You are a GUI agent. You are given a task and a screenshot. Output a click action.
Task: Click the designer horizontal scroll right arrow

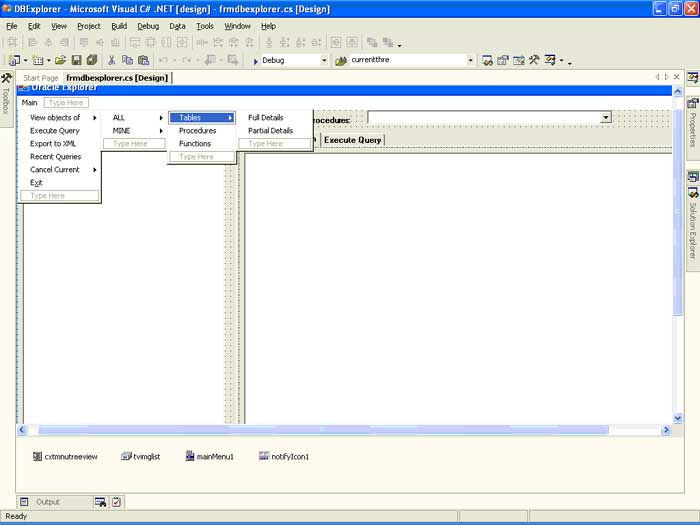666,429
